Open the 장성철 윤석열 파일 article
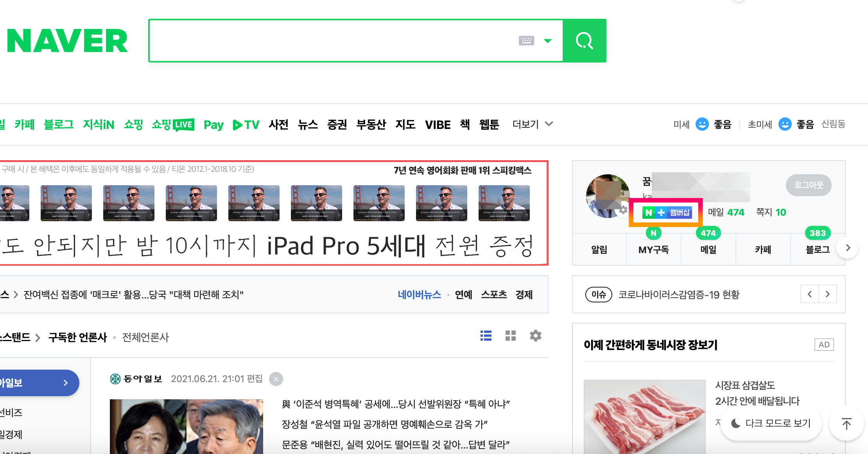The width and height of the screenshot is (868, 454). point(385,424)
